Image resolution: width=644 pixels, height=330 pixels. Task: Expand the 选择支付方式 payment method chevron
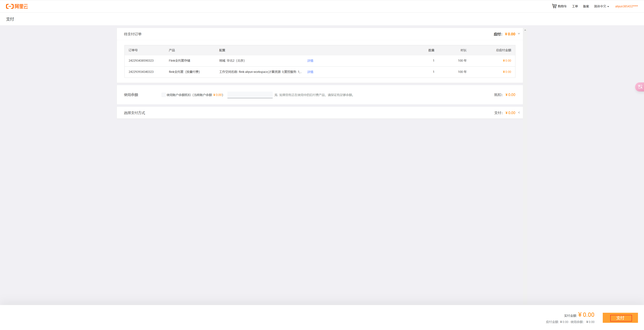tap(519, 113)
